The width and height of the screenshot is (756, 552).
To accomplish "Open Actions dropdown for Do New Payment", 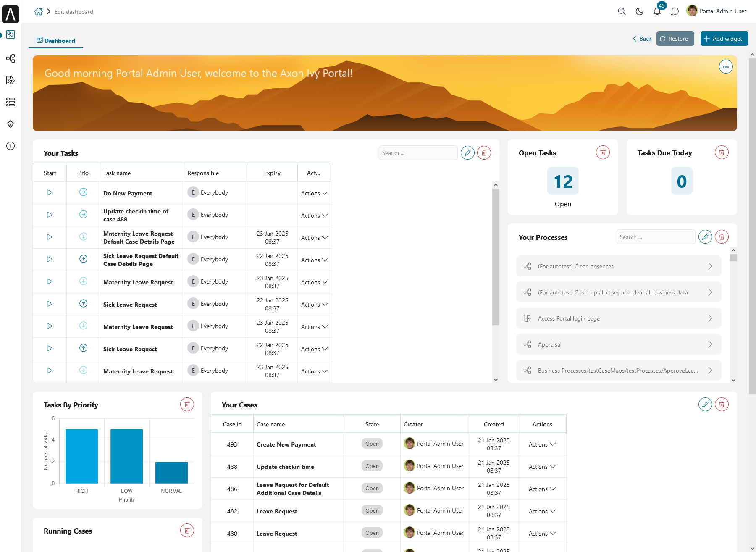I will click(314, 193).
